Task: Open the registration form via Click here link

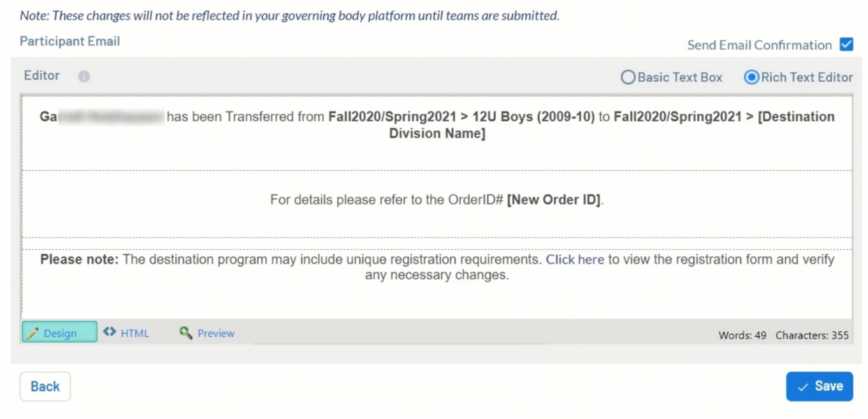Action: pyautogui.click(x=574, y=259)
